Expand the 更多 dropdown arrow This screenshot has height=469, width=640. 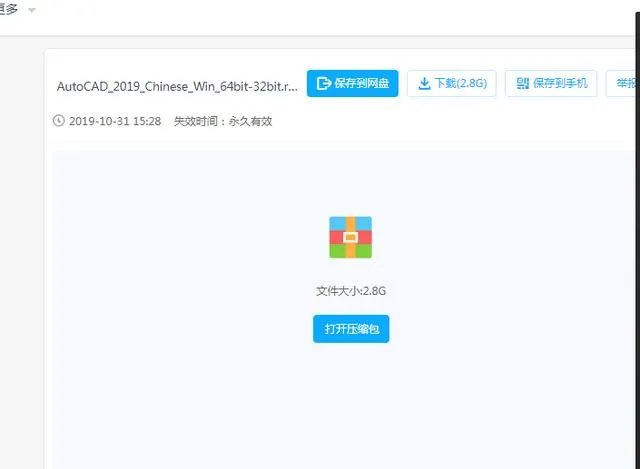[x=32, y=10]
